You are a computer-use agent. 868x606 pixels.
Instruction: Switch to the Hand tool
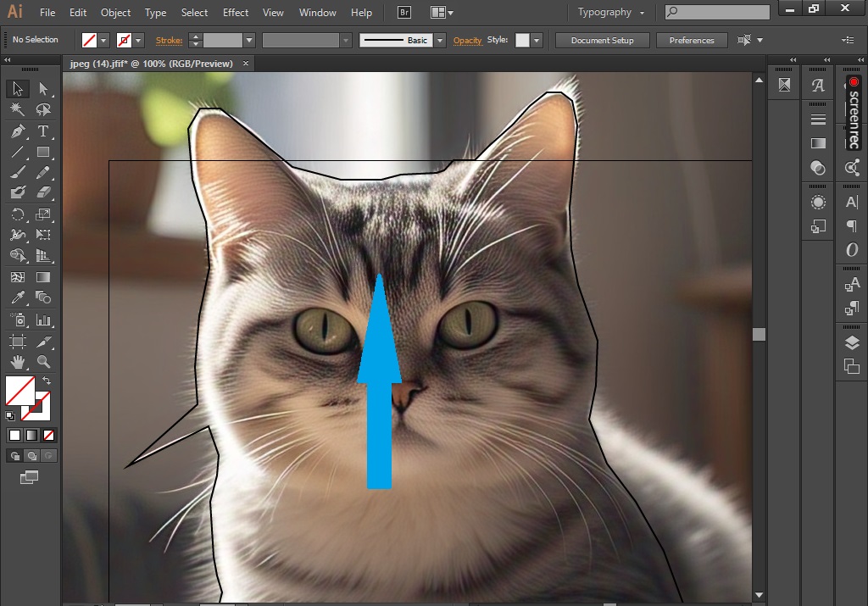[18, 362]
